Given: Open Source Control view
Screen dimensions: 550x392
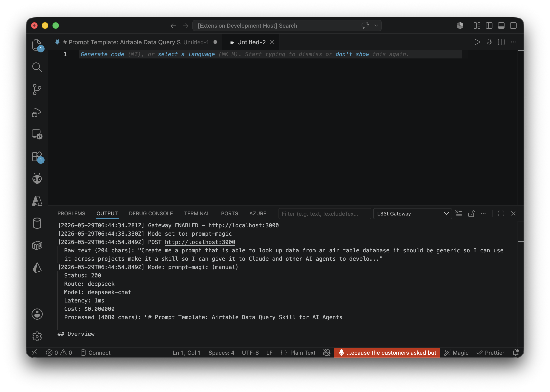Looking at the screenshot, I should (37, 90).
